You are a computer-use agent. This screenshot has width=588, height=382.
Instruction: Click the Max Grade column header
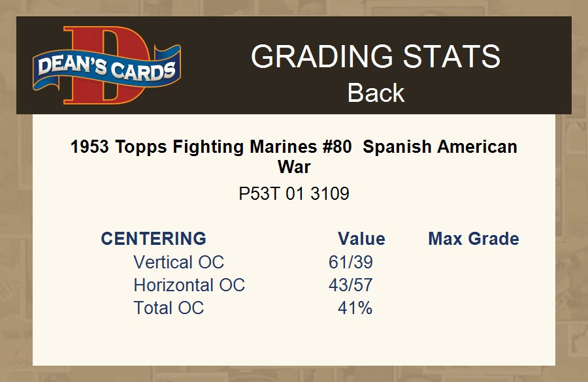coord(474,238)
